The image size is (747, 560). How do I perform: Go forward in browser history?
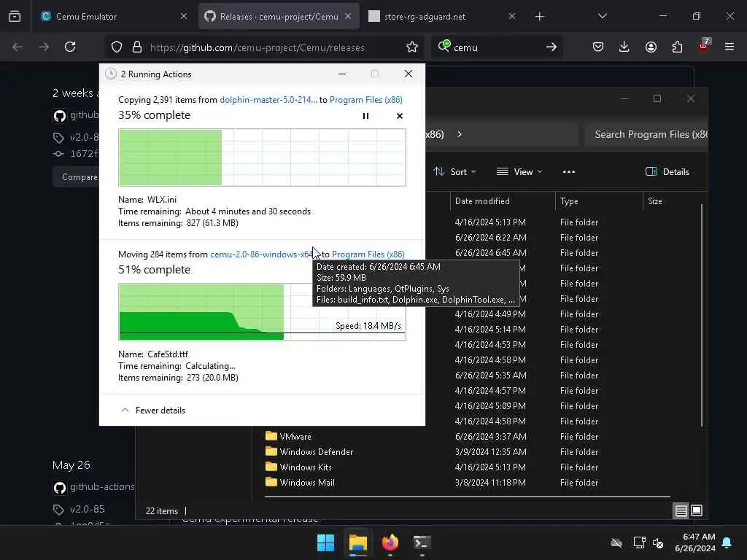44,47
